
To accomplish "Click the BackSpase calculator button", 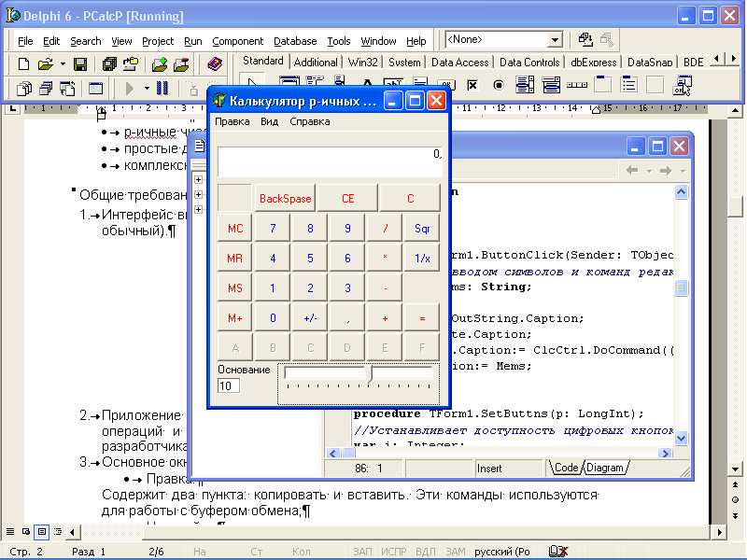I will tap(285, 199).
